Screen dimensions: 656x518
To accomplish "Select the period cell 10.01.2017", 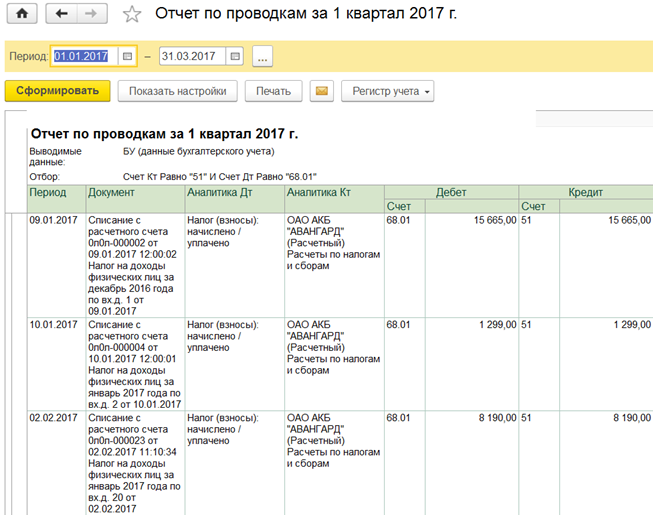I will [56, 364].
